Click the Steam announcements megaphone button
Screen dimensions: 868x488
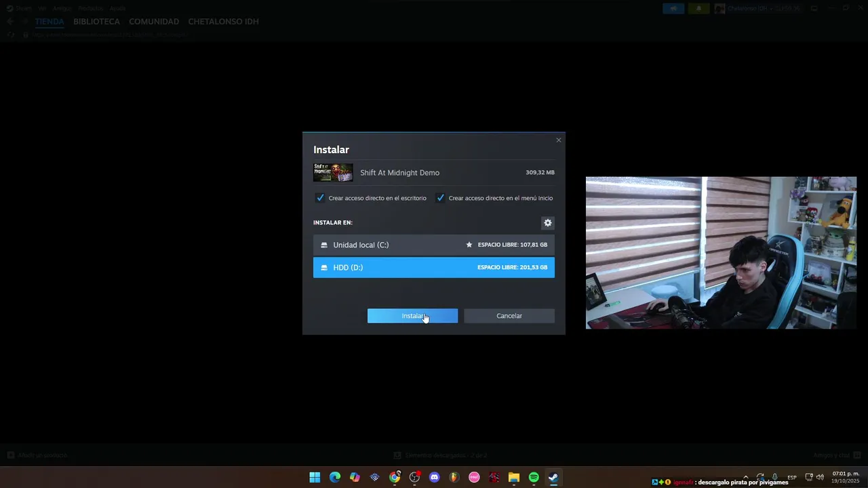(x=673, y=8)
